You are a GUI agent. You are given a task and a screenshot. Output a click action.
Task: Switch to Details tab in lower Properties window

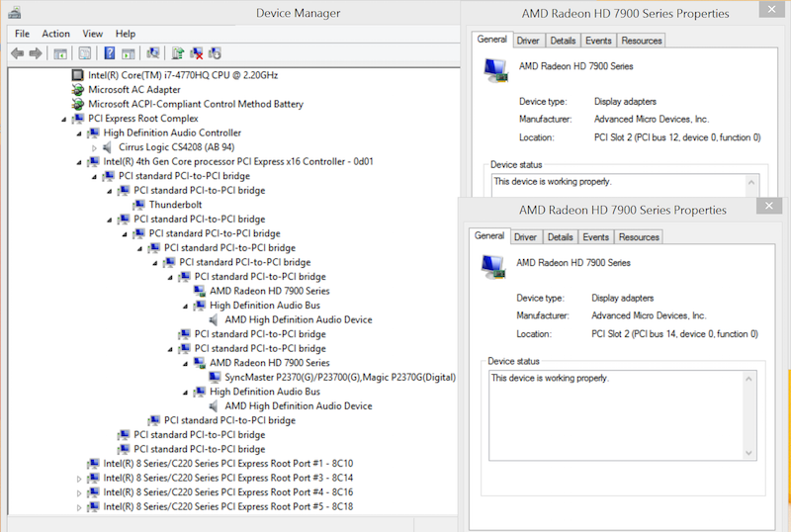tap(561, 237)
